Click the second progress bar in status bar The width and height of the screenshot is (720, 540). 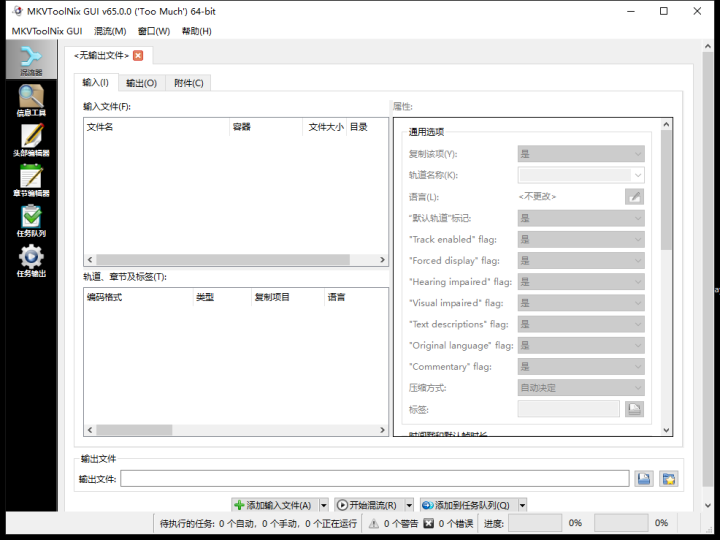click(621, 523)
